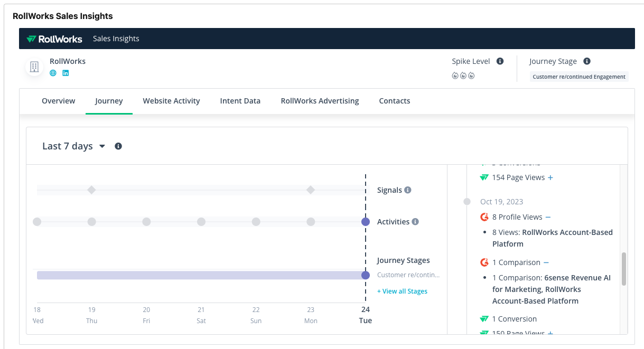Click the info icon next to Activities

tap(415, 222)
